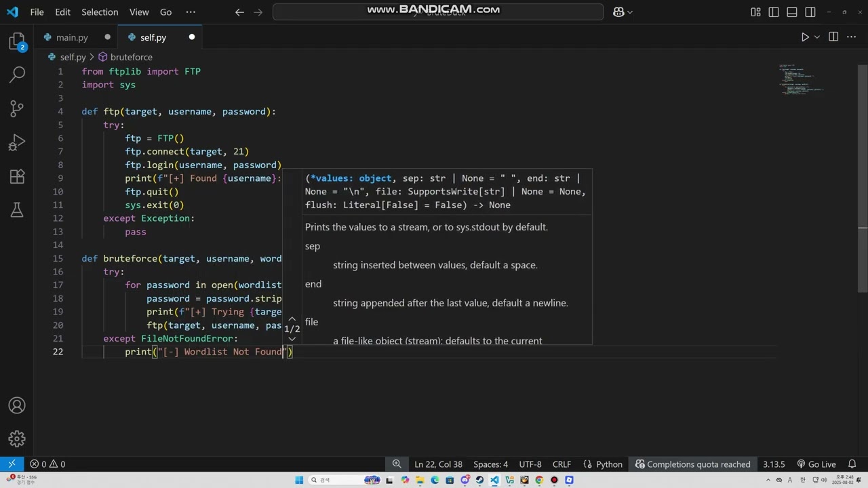The image size is (868, 488).
Task: Open the remote window indicator
Action: pyautogui.click(x=12, y=464)
